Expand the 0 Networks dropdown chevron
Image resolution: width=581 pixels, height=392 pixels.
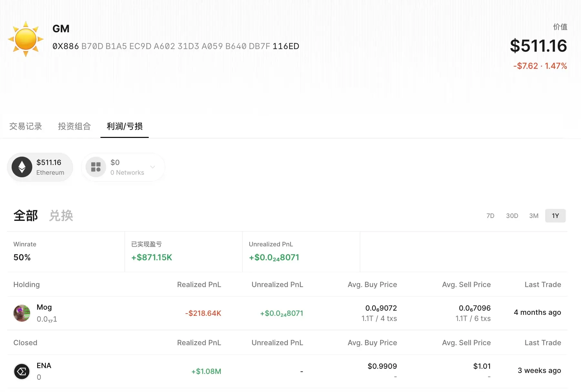pos(153,167)
